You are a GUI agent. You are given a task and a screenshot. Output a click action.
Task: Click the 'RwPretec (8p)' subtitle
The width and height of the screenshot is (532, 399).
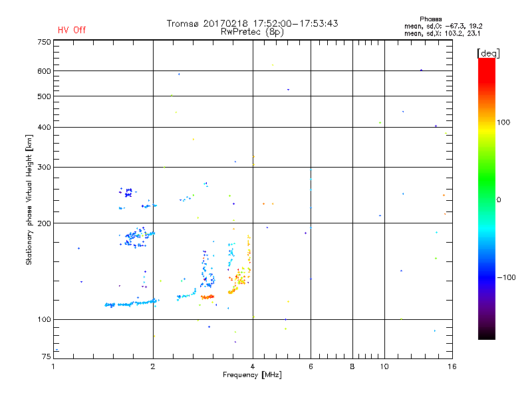(252, 32)
